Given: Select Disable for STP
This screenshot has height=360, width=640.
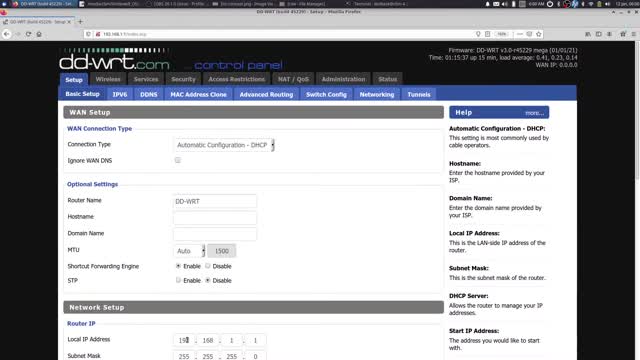Looking at the screenshot, I should (208, 280).
